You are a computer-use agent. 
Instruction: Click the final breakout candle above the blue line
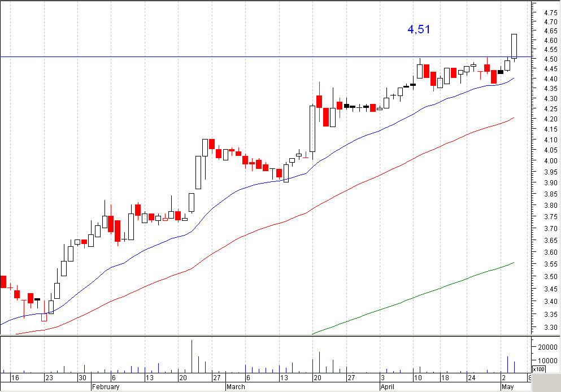(514, 46)
